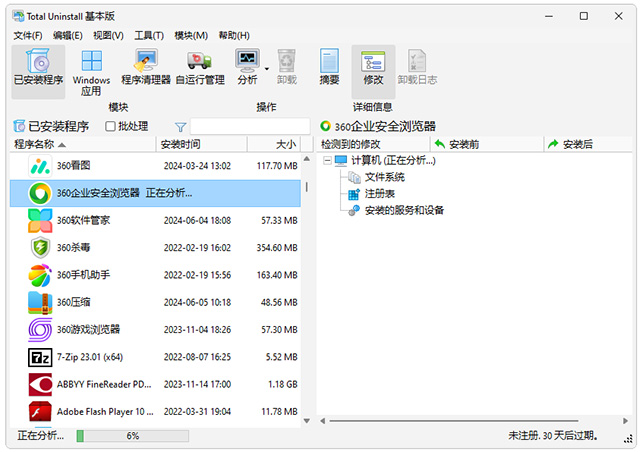Screen dimensions: 640x452
Task: Select the 360看图 program icon
Action: [x=40, y=166]
